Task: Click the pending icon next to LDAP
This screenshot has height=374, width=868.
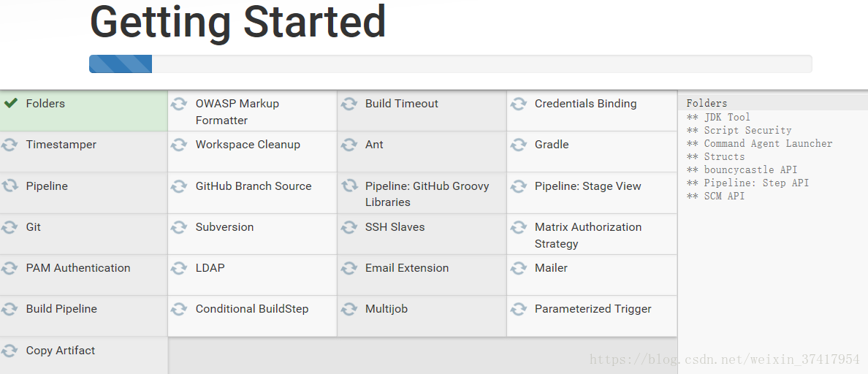Action: coord(178,268)
